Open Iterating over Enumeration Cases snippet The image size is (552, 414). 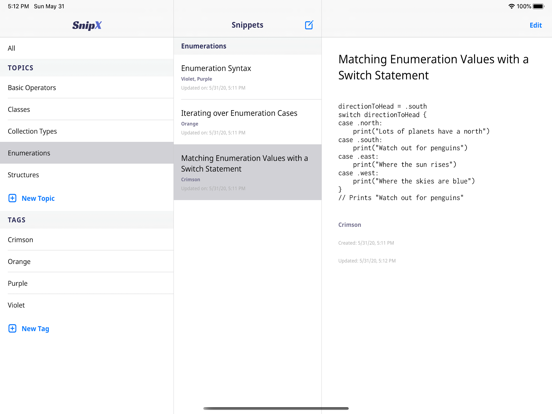pos(247,122)
